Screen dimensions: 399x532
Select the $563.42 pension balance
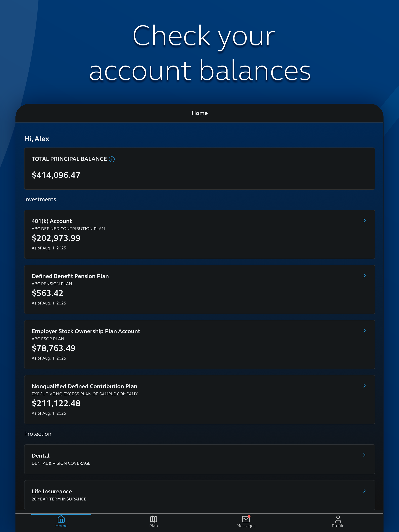click(x=47, y=293)
